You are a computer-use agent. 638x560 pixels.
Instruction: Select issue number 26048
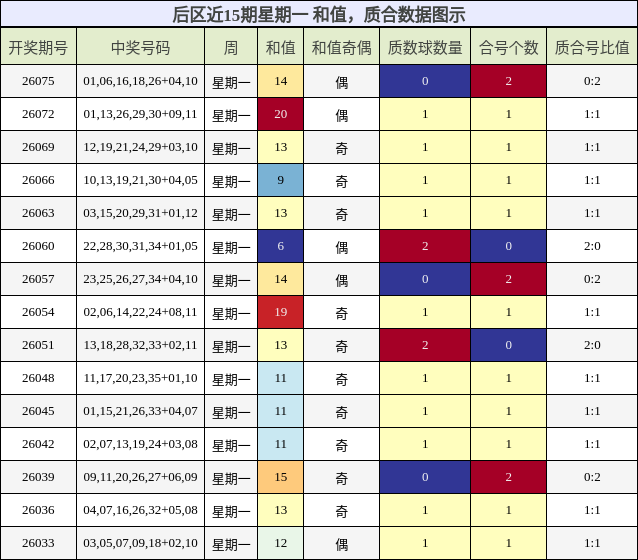click(x=38, y=378)
